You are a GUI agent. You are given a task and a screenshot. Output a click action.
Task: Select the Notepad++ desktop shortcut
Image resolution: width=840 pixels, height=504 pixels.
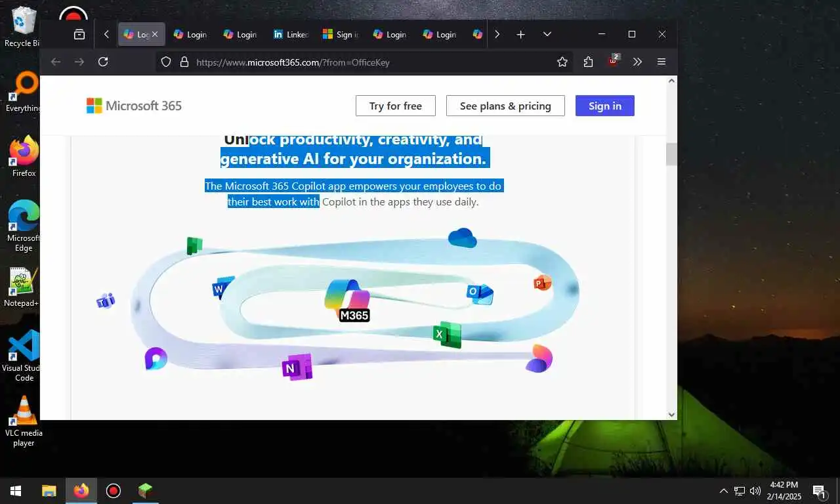tap(22, 287)
